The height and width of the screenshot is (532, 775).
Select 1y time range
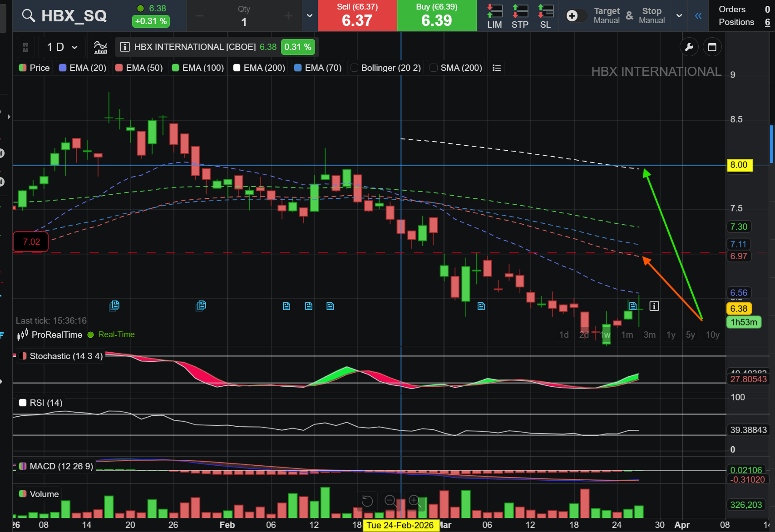(671, 335)
